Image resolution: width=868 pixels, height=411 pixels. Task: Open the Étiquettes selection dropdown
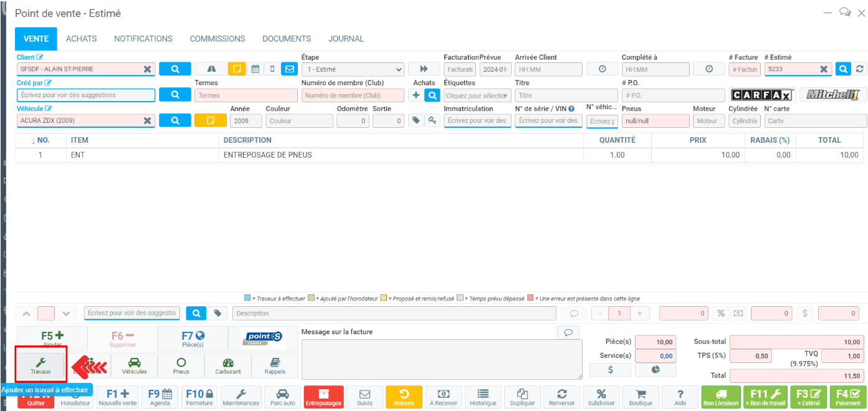(x=477, y=95)
